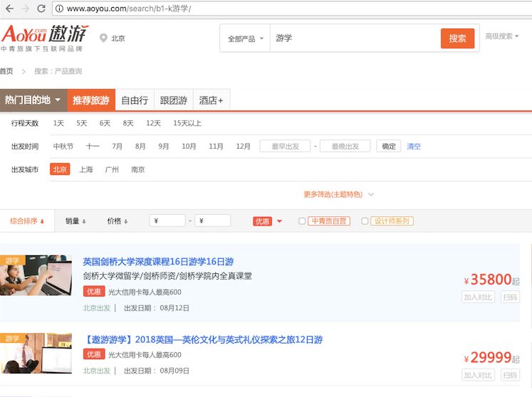Select departure city 南京
Image resolution: width=532 pixels, height=397 pixels.
click(137, 169)
